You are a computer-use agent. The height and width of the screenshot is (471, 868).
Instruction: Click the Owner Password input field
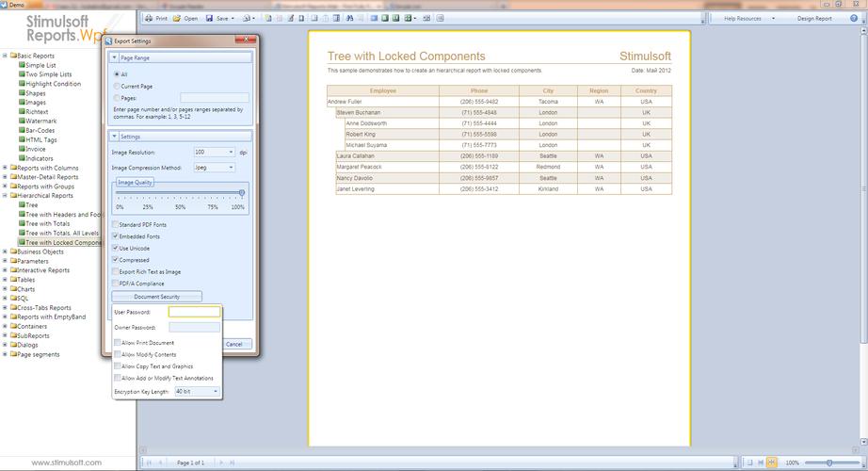(x=194, y=328)
